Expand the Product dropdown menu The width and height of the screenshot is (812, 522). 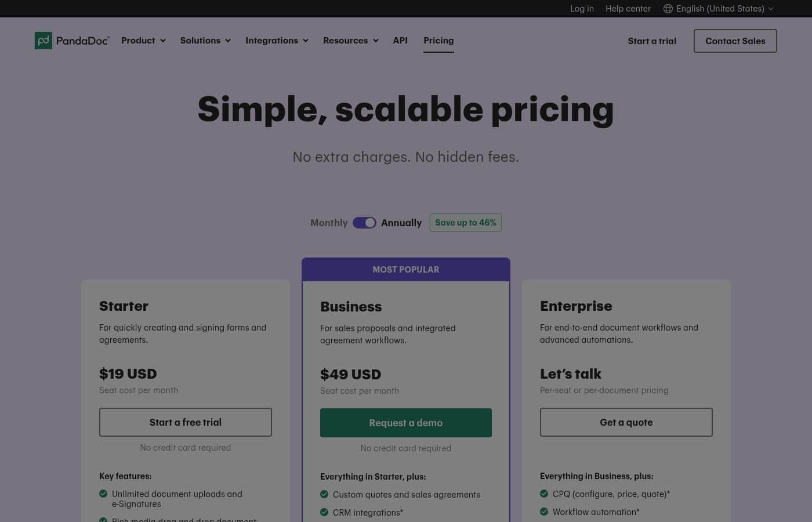[143, 41]
